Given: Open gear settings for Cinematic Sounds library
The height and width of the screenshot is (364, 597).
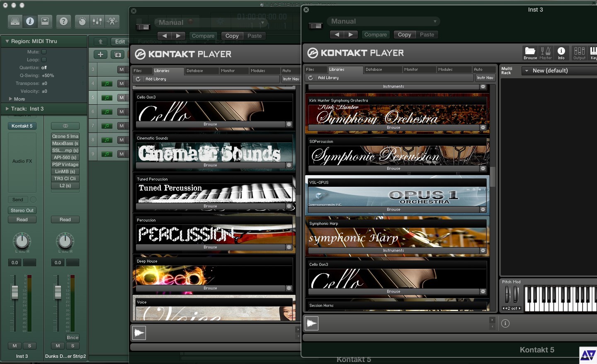Looking at the screenshot, I should click(x=289, y=165).
